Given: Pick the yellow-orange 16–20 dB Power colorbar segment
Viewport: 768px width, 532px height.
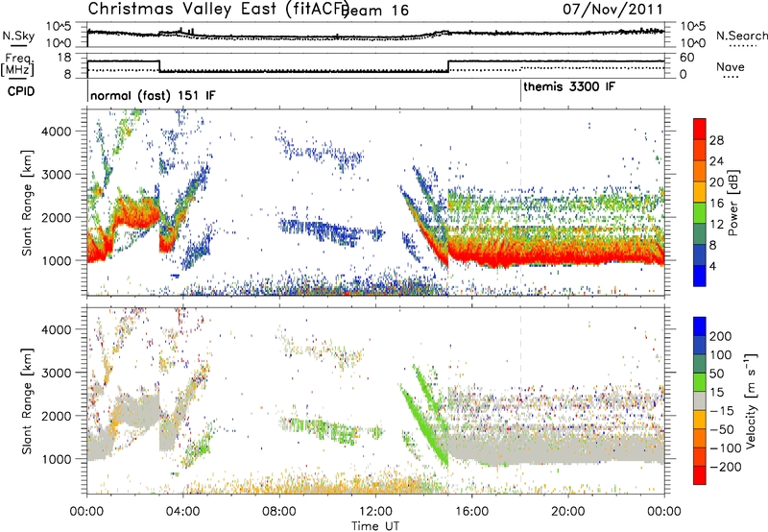Looking at the screenshot, I should [x=700, y=192].
